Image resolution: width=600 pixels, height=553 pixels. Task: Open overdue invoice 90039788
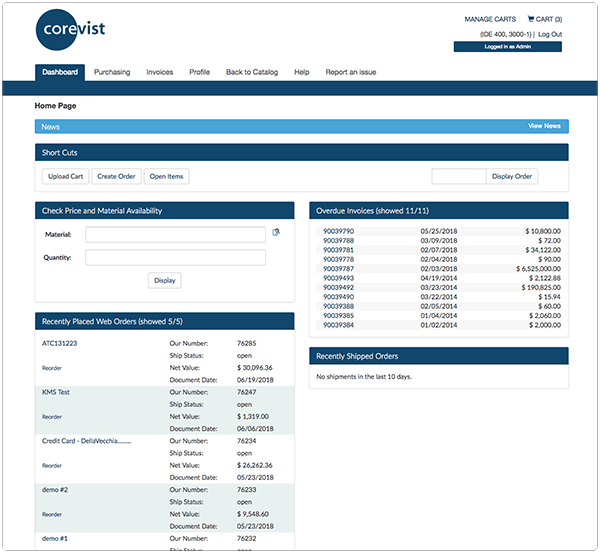(338, 241)
